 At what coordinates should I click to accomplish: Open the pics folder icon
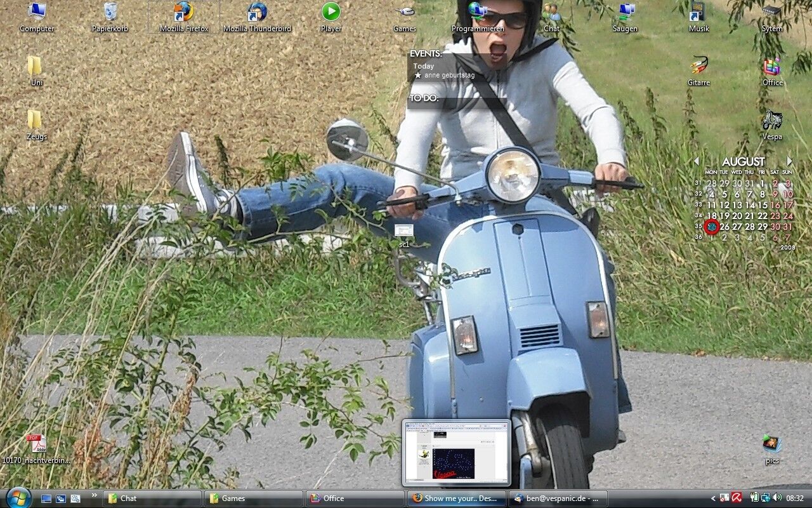point(771,445)
